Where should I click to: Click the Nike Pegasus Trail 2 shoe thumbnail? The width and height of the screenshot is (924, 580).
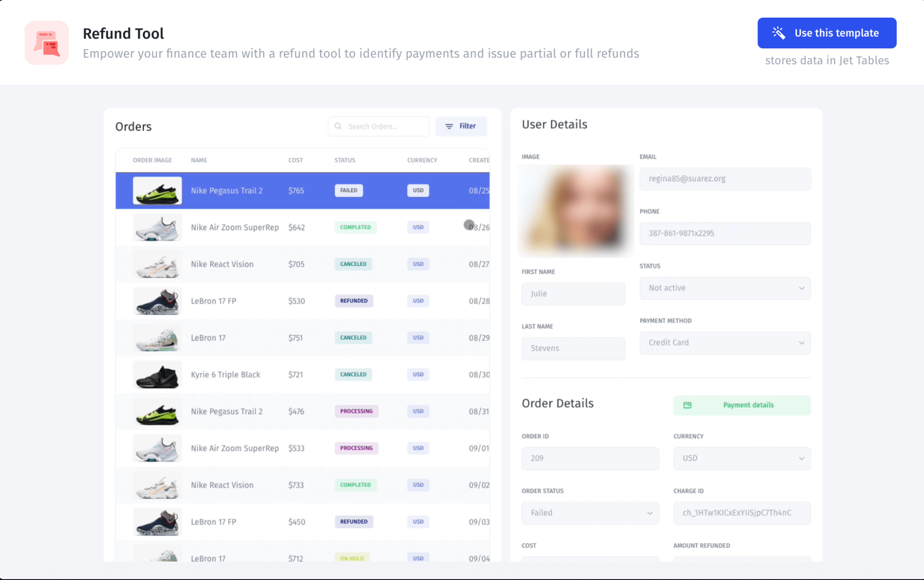tap(157, 190)
